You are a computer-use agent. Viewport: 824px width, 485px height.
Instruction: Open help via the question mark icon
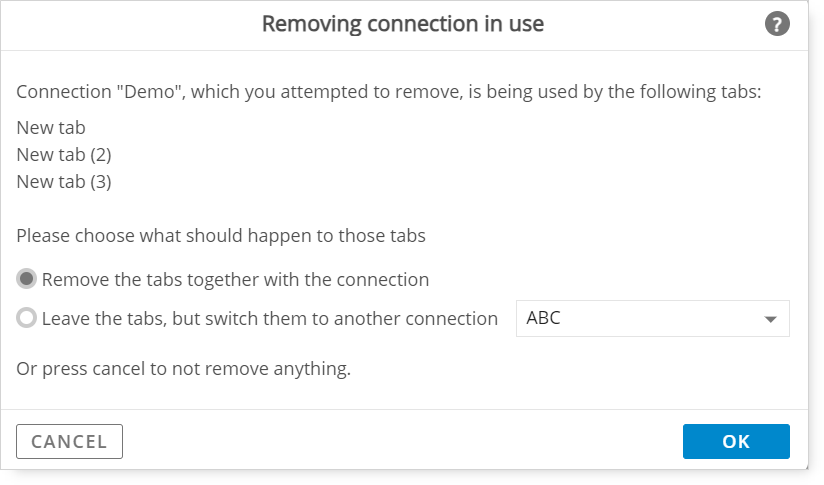[777, 24]
